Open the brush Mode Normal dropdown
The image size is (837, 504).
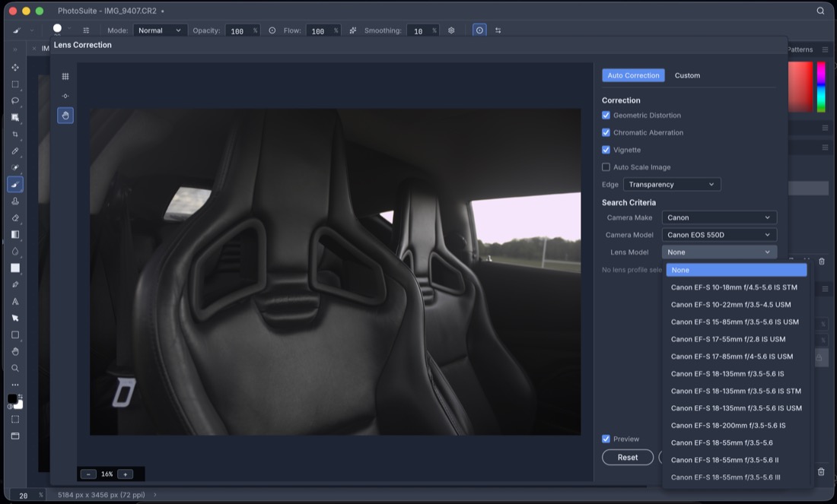160,30
